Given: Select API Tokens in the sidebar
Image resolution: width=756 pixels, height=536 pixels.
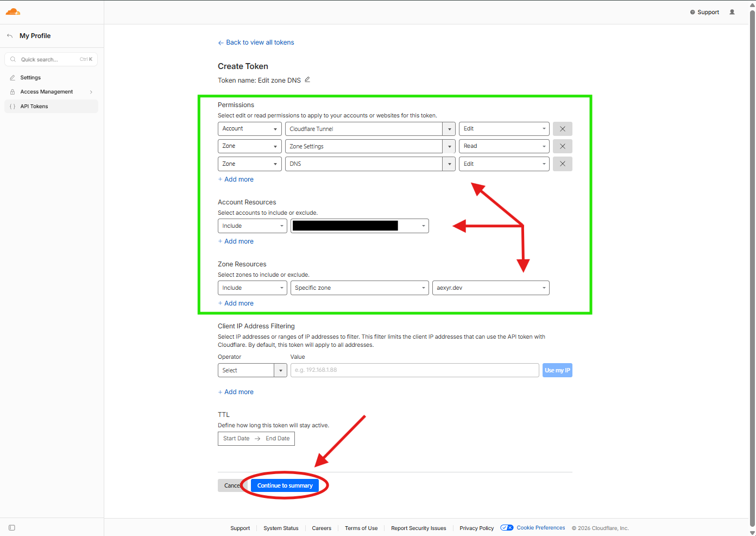Looking at the screenshot, I should click(x=51, y=107).
